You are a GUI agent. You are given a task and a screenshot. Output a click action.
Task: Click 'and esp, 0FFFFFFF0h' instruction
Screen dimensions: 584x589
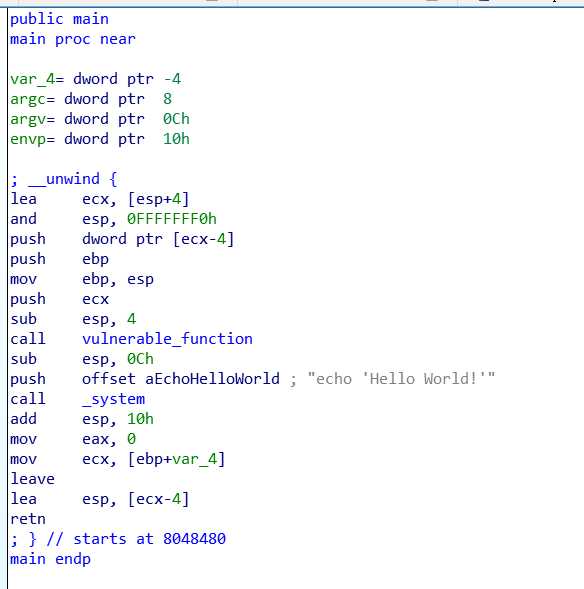point(113,219)
